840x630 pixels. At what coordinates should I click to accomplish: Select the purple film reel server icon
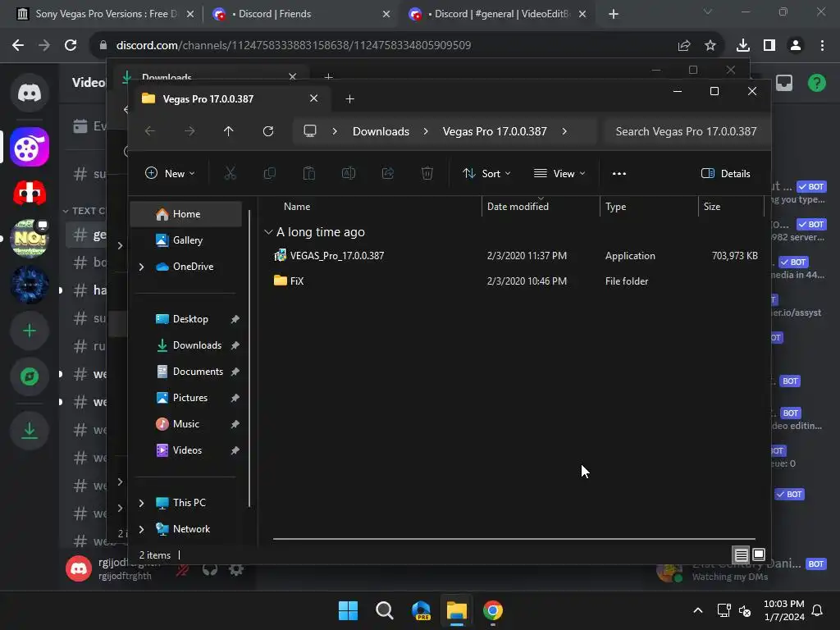point(30,147)
